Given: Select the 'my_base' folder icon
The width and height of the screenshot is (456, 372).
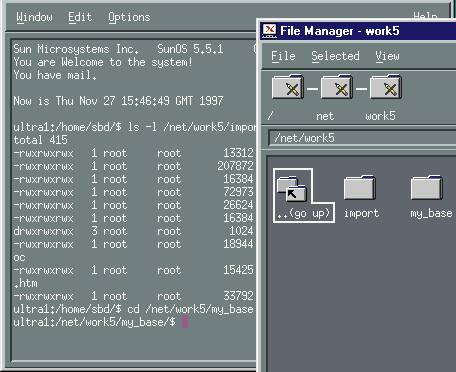Looking at the screenshot, I should click(x=427, y=187).
